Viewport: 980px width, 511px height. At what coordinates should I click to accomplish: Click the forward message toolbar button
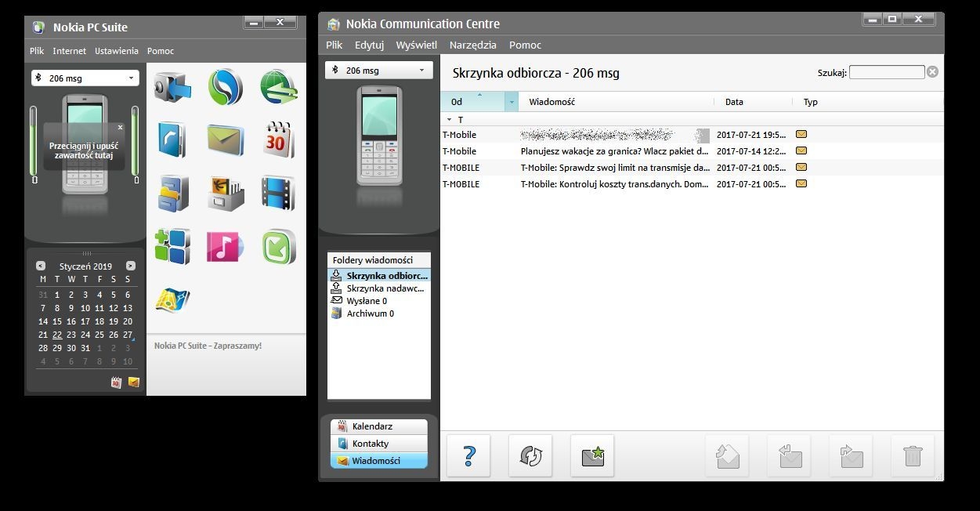coord(851,455)
